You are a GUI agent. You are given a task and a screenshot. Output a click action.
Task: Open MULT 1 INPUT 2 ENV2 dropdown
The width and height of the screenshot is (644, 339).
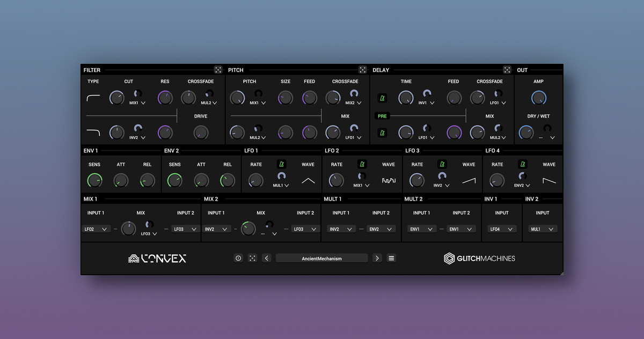click(381, 229)
